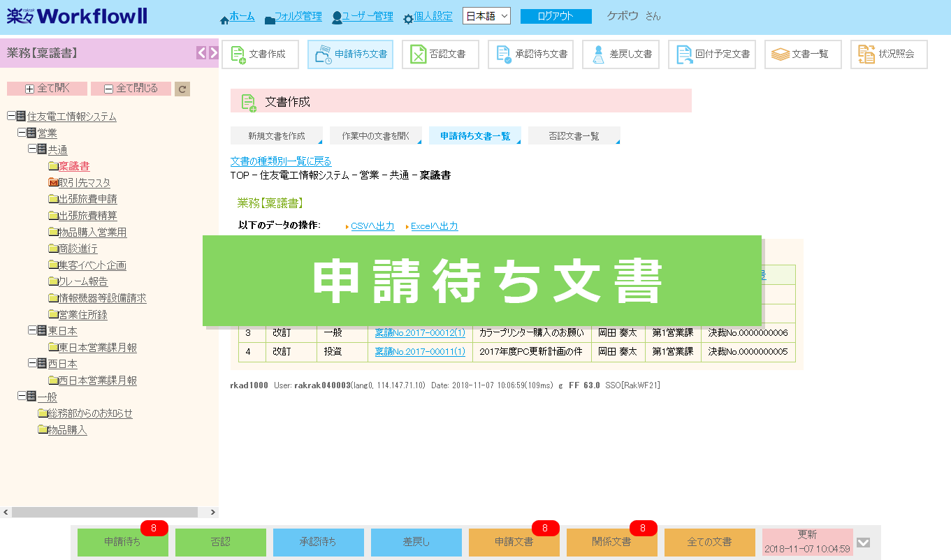Switch to 申請待ち文書一覧 tab

(x=475, y=136)
